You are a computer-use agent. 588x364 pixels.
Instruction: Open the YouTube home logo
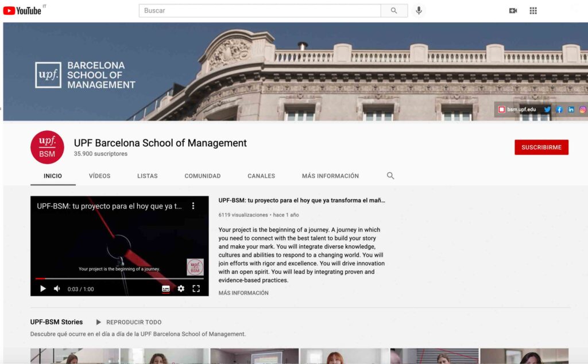tap(22, 10)
